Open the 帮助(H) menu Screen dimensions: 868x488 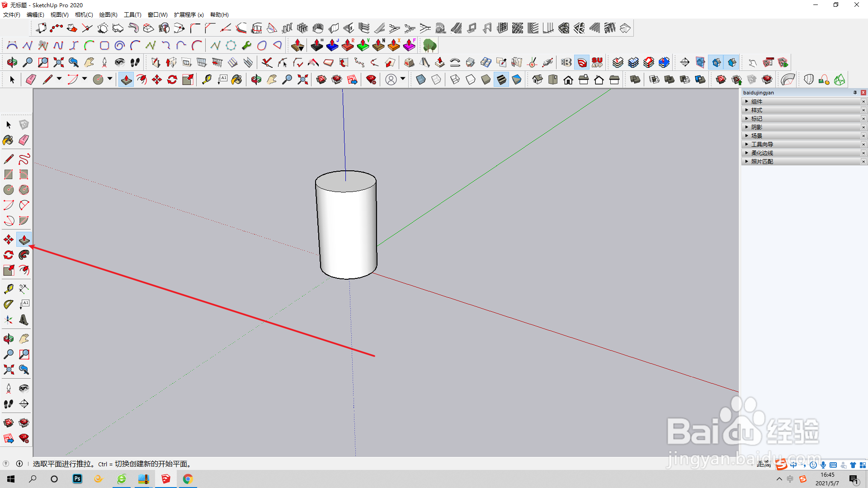click(219, 15)
